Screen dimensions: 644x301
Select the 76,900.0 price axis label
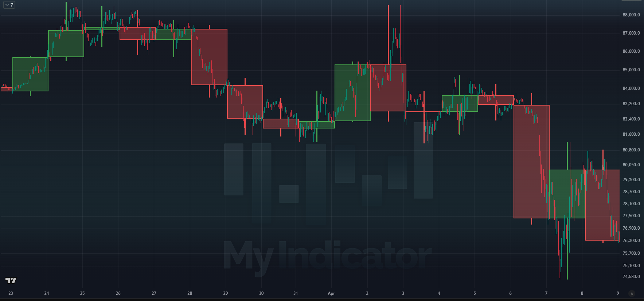coord(631,228)
